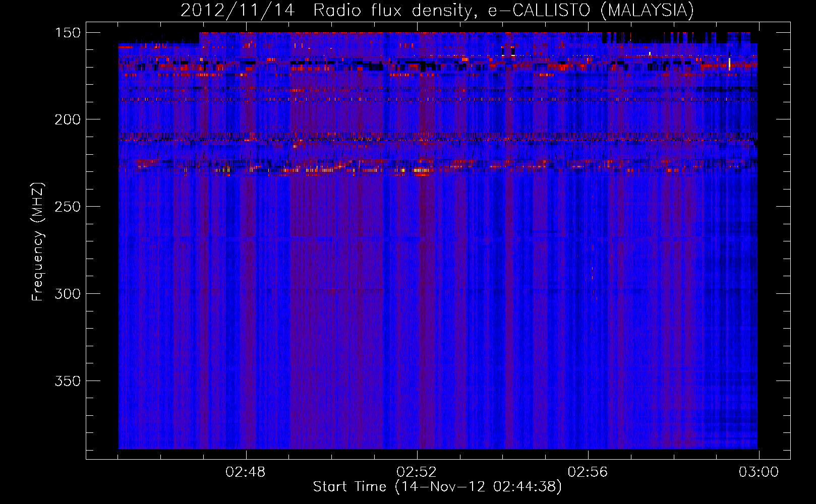Screen dimensions: 816x504
Task: Click the 250 frequency tick label
Action: click(x=68, y=207)
